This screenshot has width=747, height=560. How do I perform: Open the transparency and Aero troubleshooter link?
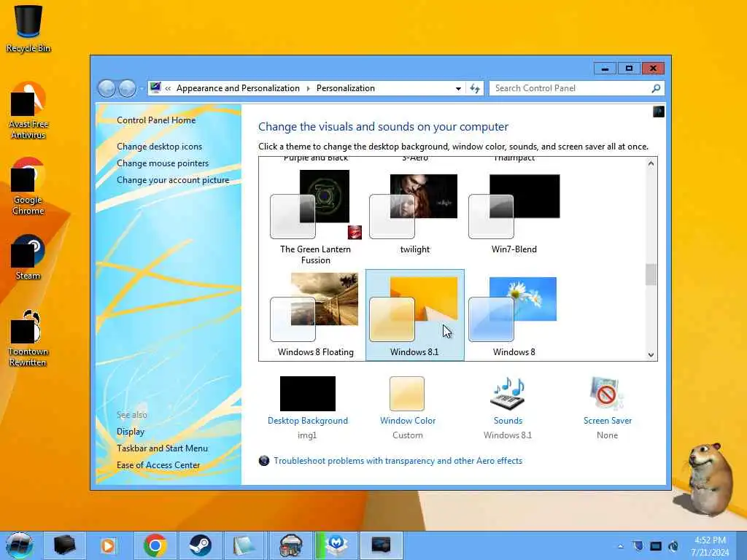click(398, 461)
